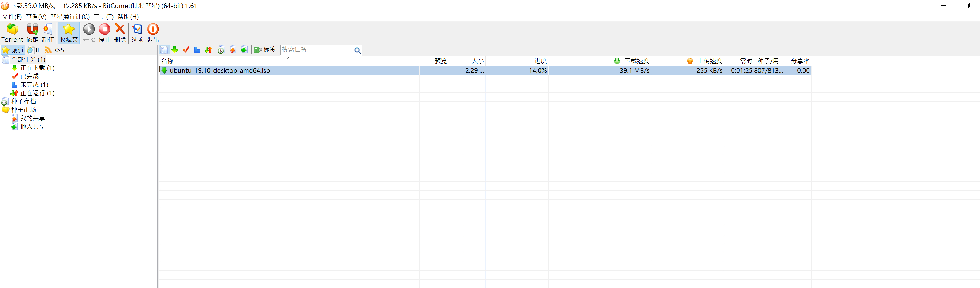Open the 工具(T) menu
The height and width of the screenshot is (288, 980).
[x=104, y=17]
